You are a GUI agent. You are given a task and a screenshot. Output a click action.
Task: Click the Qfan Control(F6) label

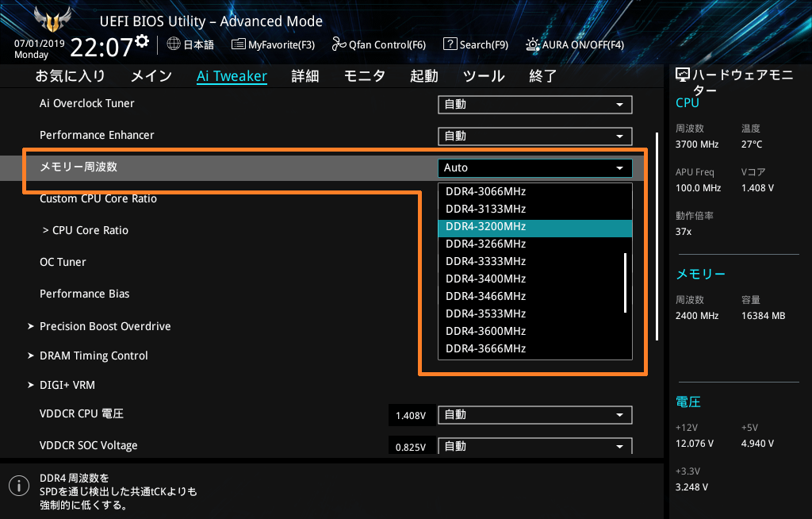pyautogui.click(x=387, y=45)
